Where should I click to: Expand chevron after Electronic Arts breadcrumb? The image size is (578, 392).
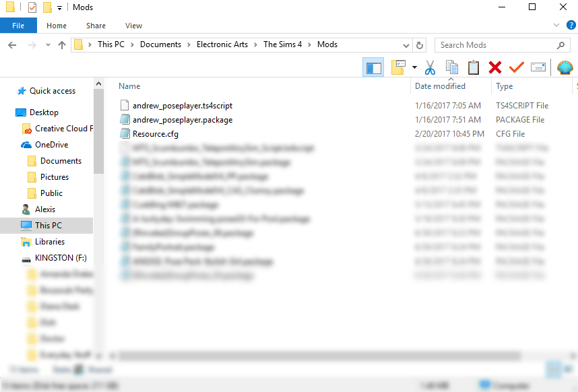[x=255, y=45]
